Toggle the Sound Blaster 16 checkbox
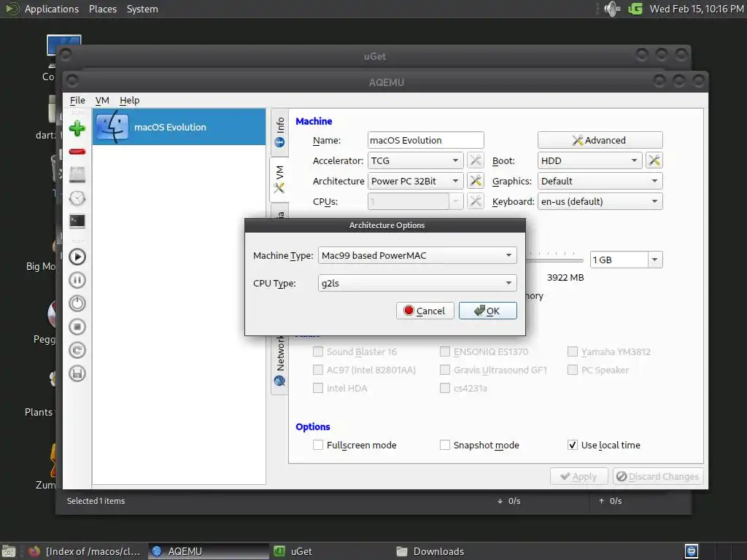This screenshot has height=560, width=747. click(318, 352)
